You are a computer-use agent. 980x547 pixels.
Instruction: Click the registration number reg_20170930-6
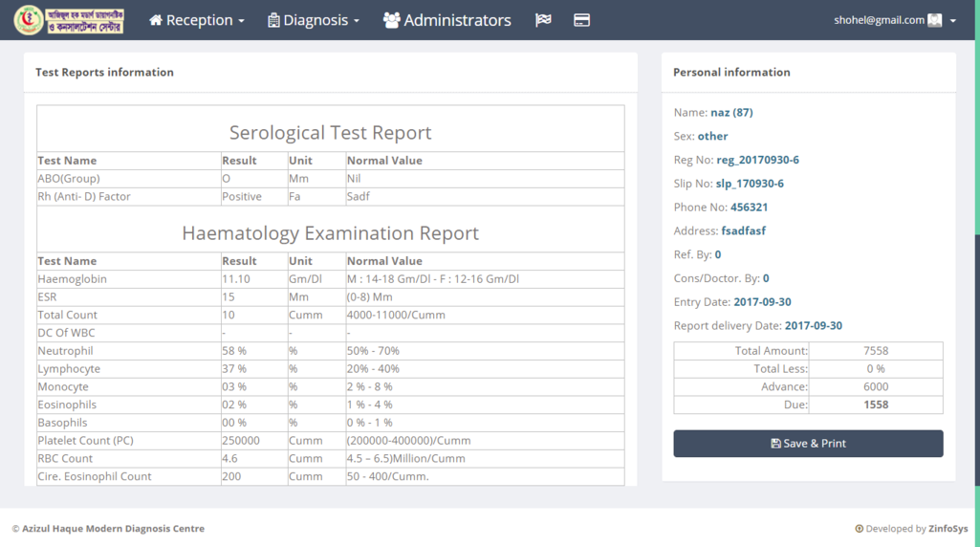tap(757, 160)
